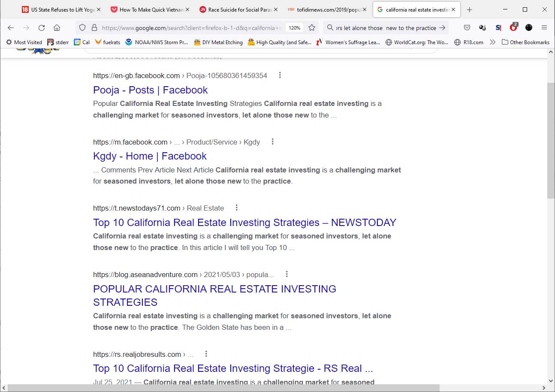This screenshot has width=555, height=392.
Task: Open the WorldCat.org bookmark
Action: [x=417, y=42]
